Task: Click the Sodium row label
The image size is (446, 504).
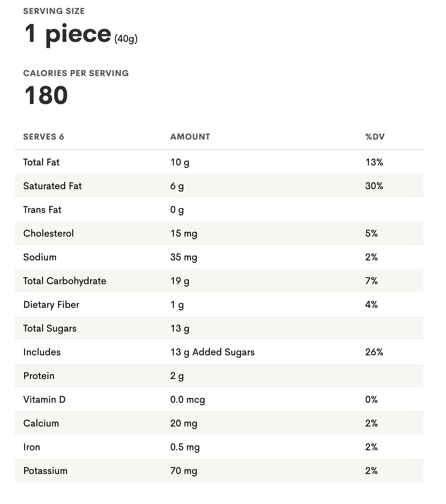Action: [x=40, y=257]
